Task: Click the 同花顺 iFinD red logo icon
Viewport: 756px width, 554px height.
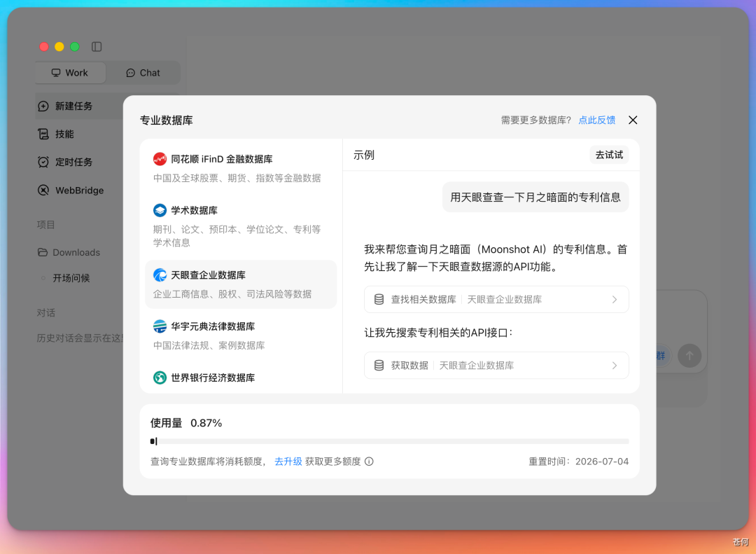Action: pyautogui.click(x=160, y=159)
